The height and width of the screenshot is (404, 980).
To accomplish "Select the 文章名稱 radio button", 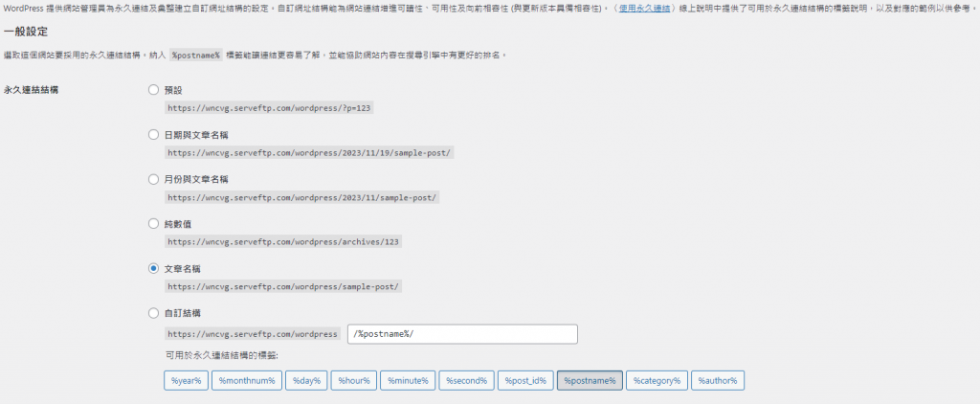I will [154, 268].
